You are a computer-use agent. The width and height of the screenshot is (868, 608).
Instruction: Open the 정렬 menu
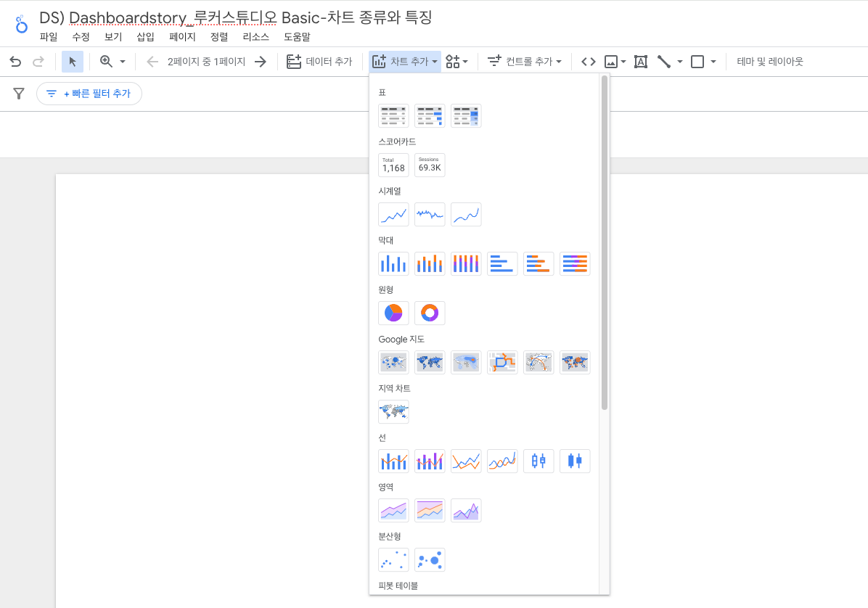pyautogui.click(x=219, y=37)
